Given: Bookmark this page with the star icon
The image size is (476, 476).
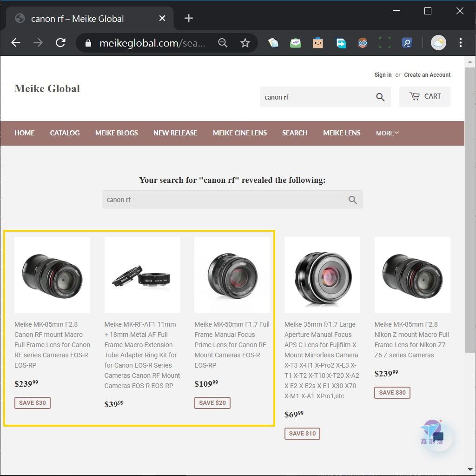Looking at the screenshot, I should tap(245, 43).
